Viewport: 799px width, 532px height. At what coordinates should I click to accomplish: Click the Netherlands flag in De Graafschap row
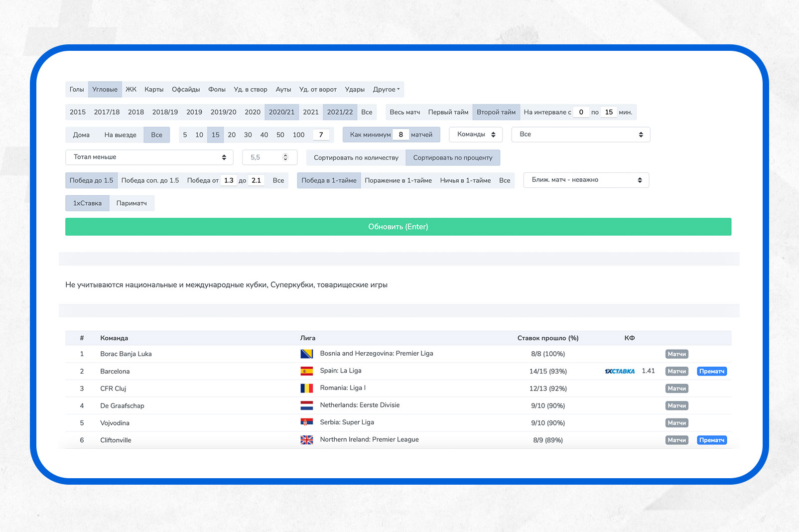[x=306, y=405]
